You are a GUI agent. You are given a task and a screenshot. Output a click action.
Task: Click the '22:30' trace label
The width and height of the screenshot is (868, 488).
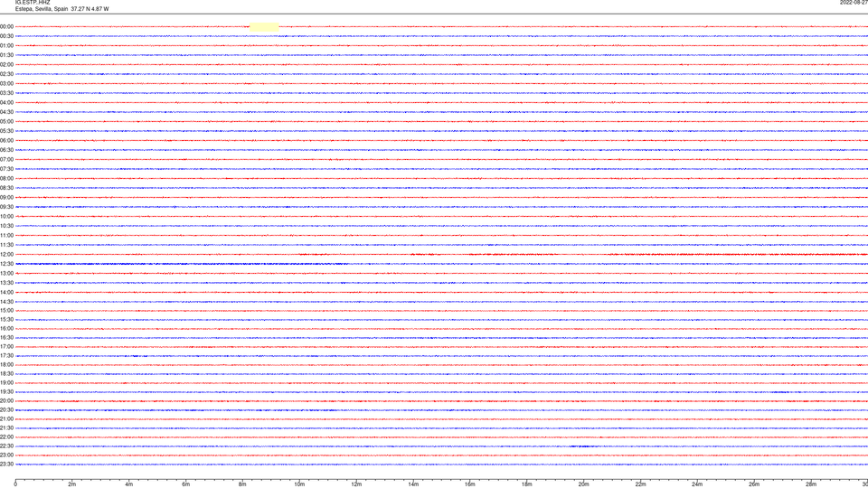click(x=6, y=446)
